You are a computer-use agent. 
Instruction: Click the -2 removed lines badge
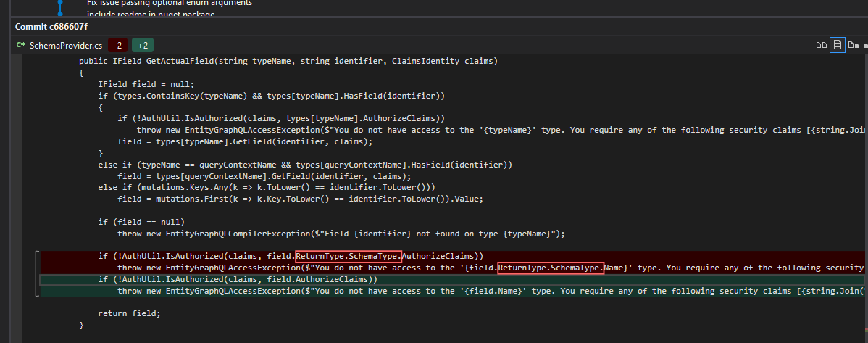pyautogui.click(x=118, y=46)
